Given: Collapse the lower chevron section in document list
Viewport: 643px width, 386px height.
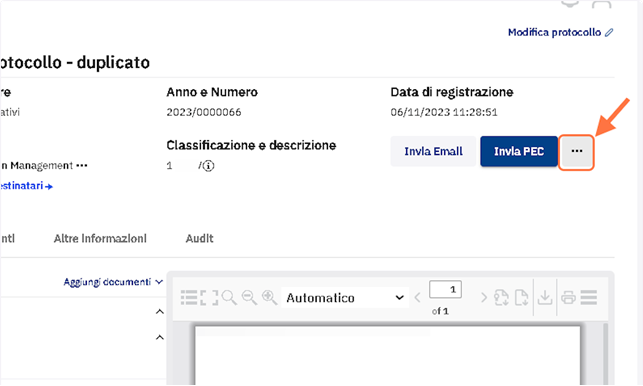Looking at the screenshot, I should click(160, 337).
